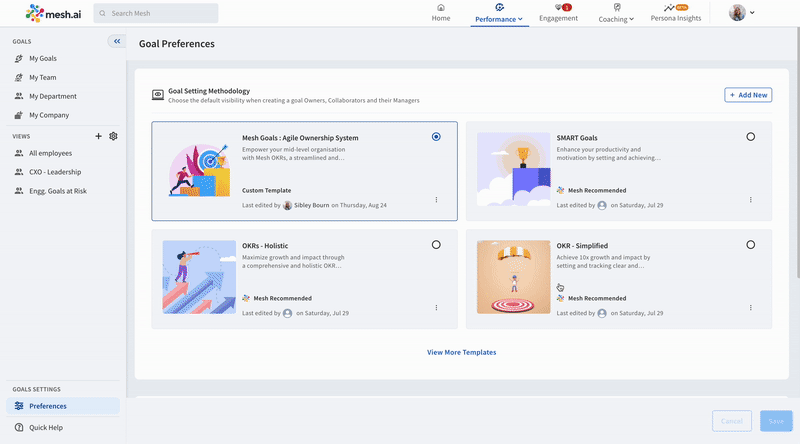
Task: Open Engagement with notification badge
Action: point(558,13)
